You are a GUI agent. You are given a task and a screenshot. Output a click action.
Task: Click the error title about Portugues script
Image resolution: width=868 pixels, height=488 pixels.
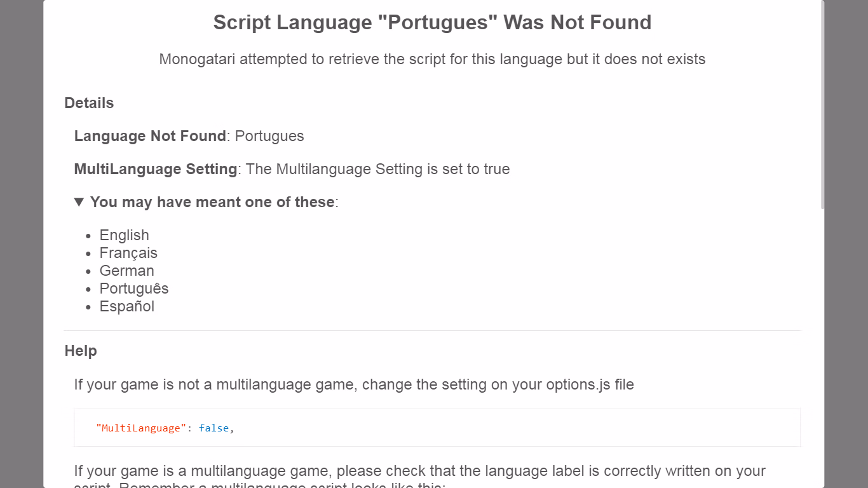pyautogui.click(x=432, y=22)
